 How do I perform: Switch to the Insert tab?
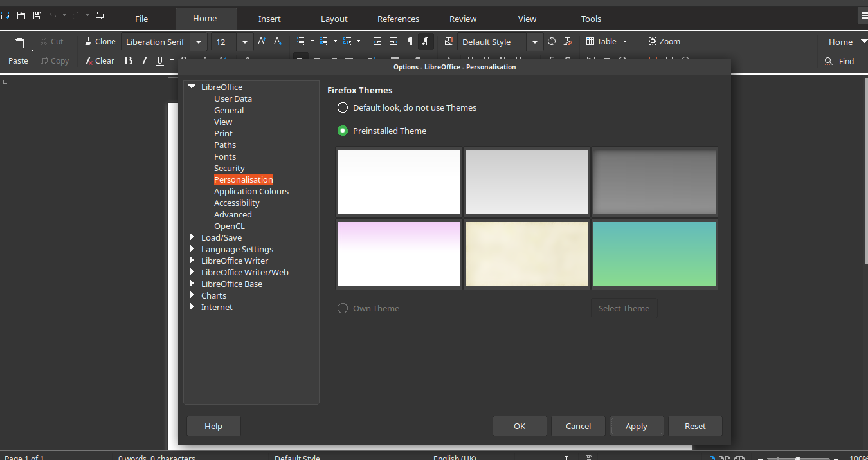(x=269, y=19)
